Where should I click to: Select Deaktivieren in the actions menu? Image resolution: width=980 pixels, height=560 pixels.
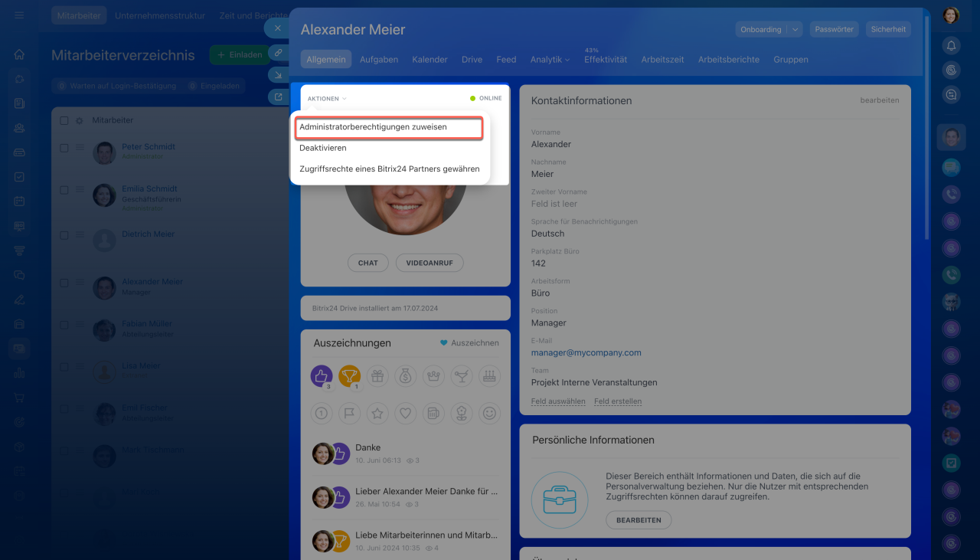click(x=390, y=148)
